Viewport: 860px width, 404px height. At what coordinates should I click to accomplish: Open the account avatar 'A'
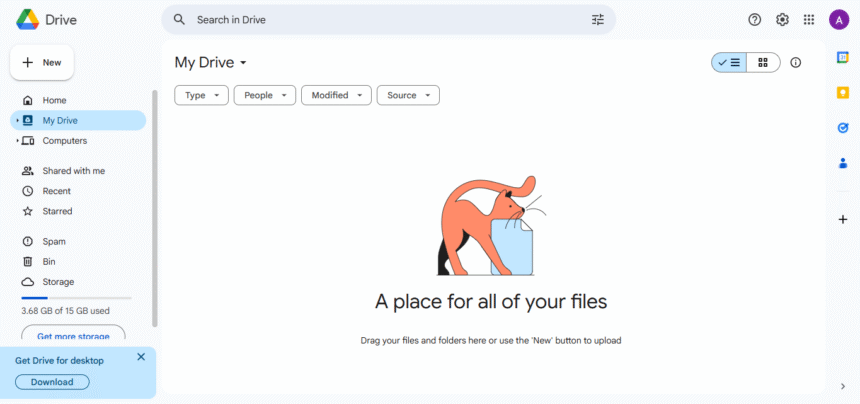pyautogui.click(x=839, y=20)
